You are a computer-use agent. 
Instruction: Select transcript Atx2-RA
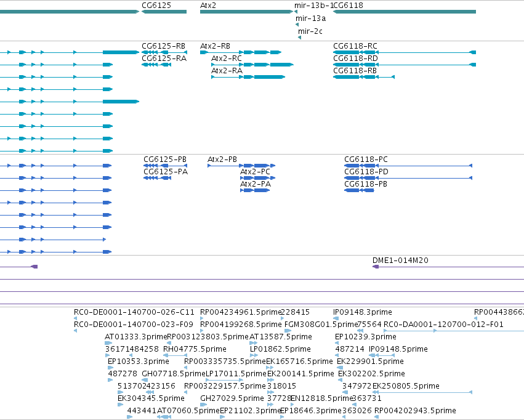pyautogui.click(x=248, y=77)
